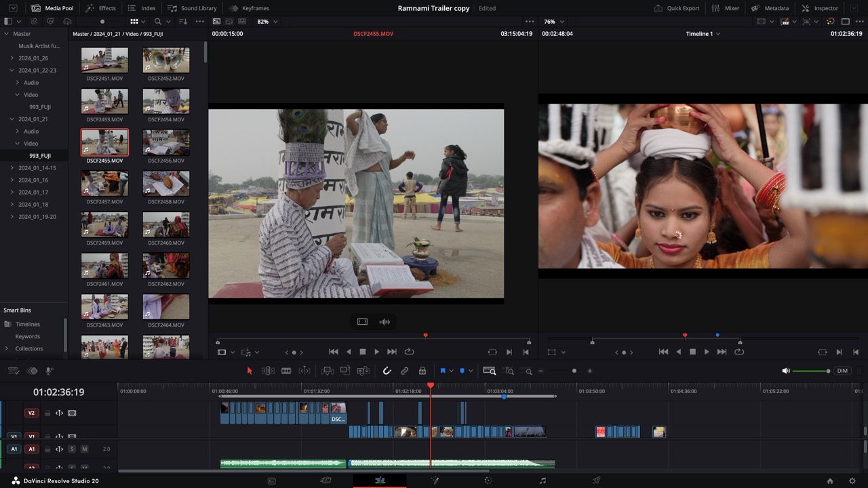The image size is (868, 488).
Task: Enable the snapping magnet tool
Action: point(387,371)
